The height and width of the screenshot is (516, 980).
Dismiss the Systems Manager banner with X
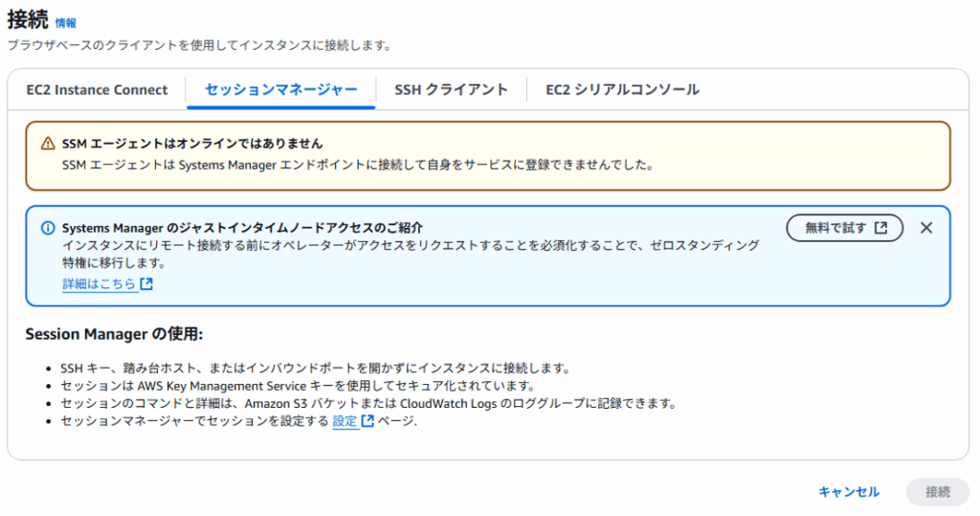click(x=925, y=228)
